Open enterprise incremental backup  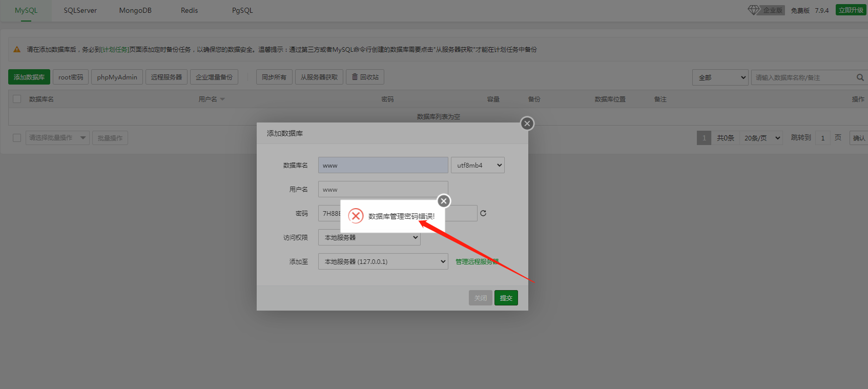pyautogui.click(x=214, y=77)
